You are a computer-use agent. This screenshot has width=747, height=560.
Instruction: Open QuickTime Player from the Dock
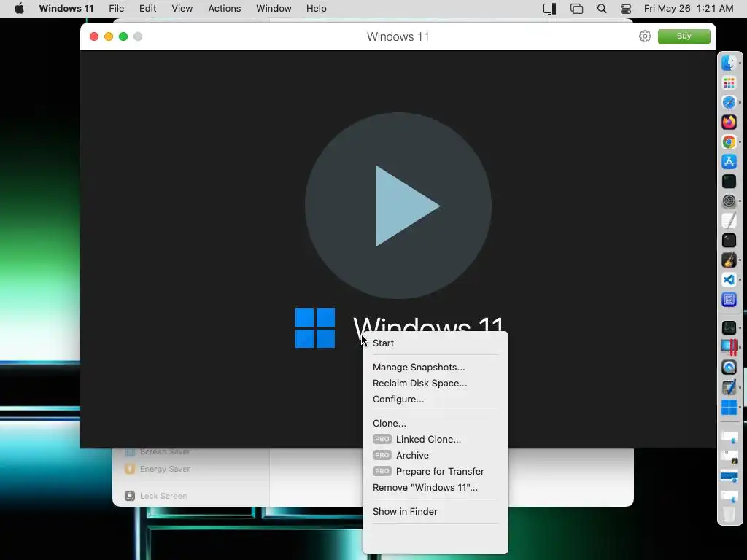pyautogui.click(x=729, y=367)
